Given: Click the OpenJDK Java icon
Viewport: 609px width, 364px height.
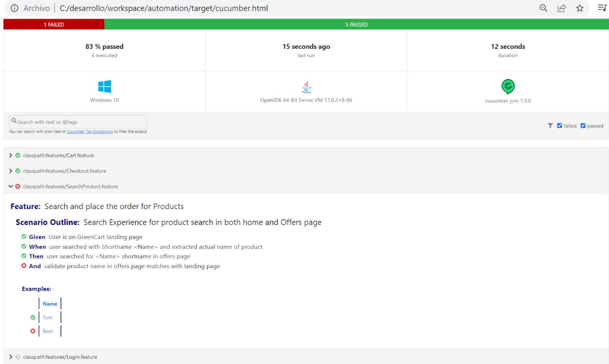Looking at the screenshot, I should pyautogui.click(x=306, y=86).
